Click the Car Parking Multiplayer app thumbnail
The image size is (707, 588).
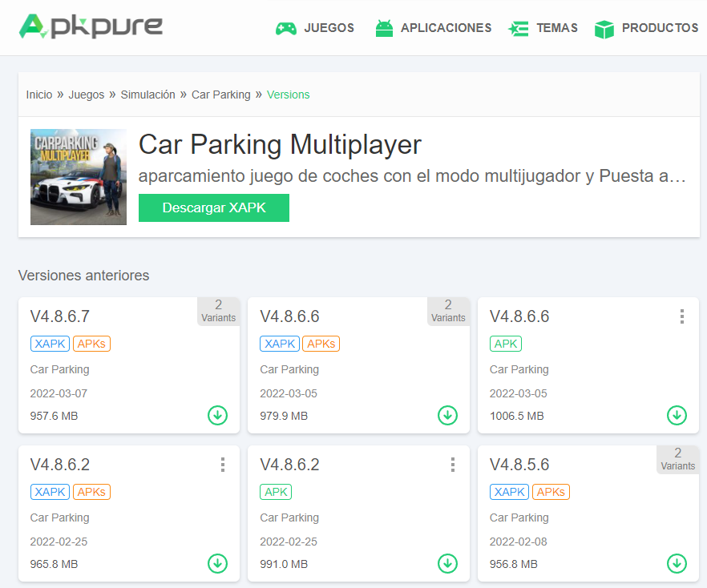tap(79, 177)
